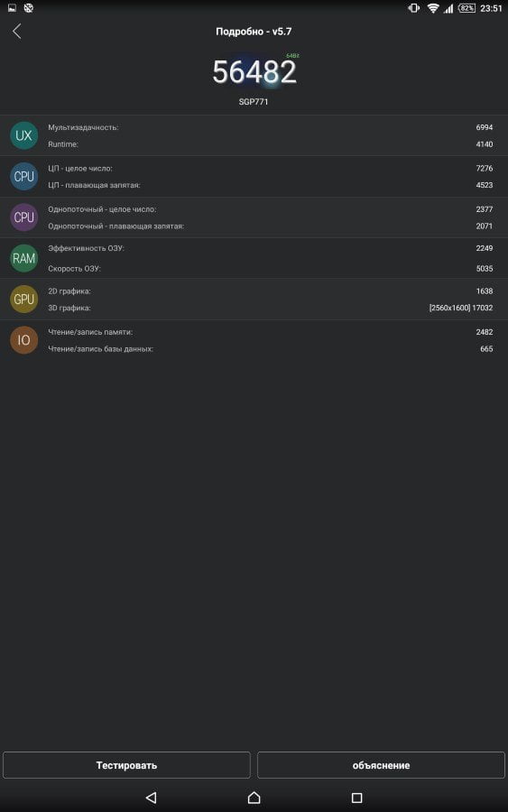
Task: Tap the battery 82% indicator
Action: tap(466, 8)
